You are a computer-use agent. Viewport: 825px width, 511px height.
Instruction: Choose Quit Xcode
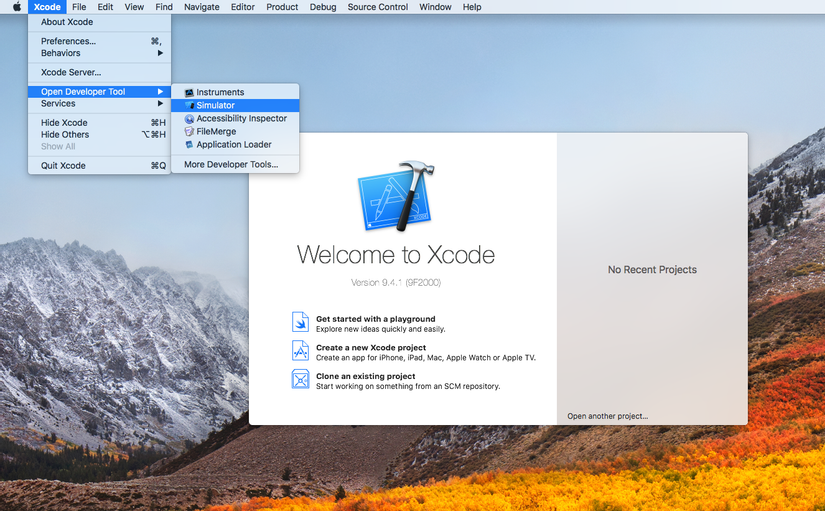click(x=99, y=166)
